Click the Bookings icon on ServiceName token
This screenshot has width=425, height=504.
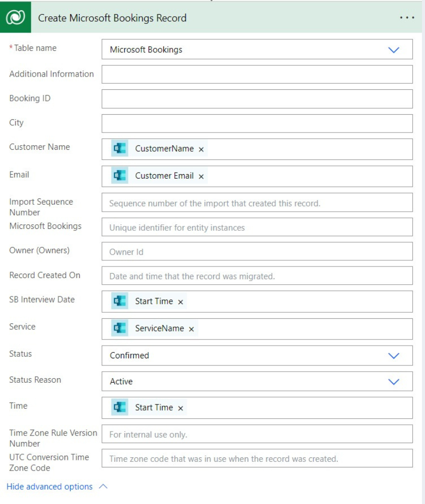point(120,328)
